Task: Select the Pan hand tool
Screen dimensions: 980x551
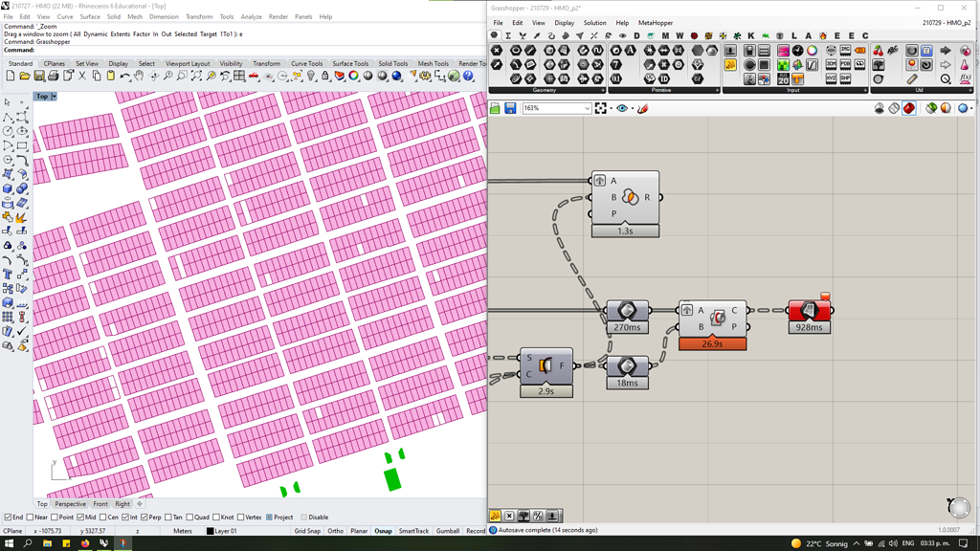Action: coord(139,77)
